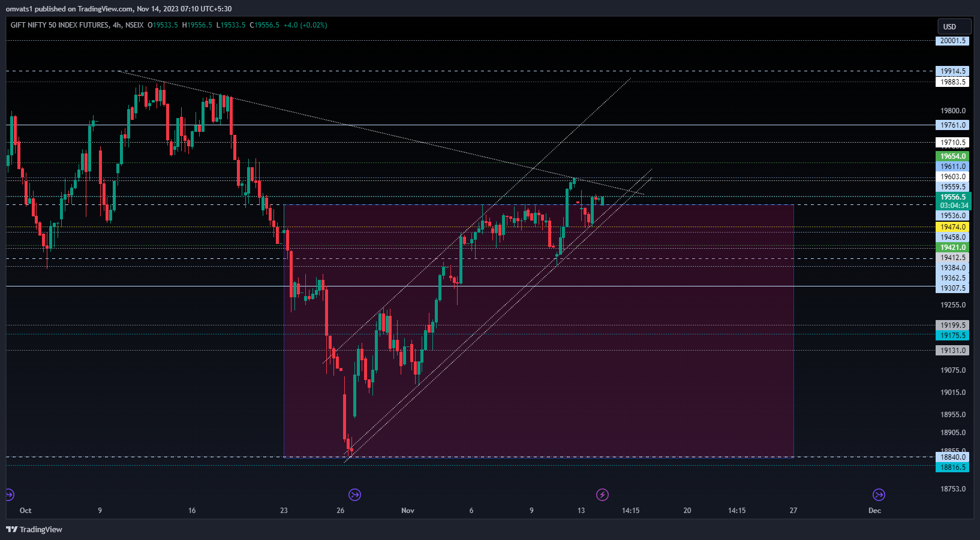Click the 19131.0 price label
Image resolution: width=980 pixels, height=540 pixels.
952,351
